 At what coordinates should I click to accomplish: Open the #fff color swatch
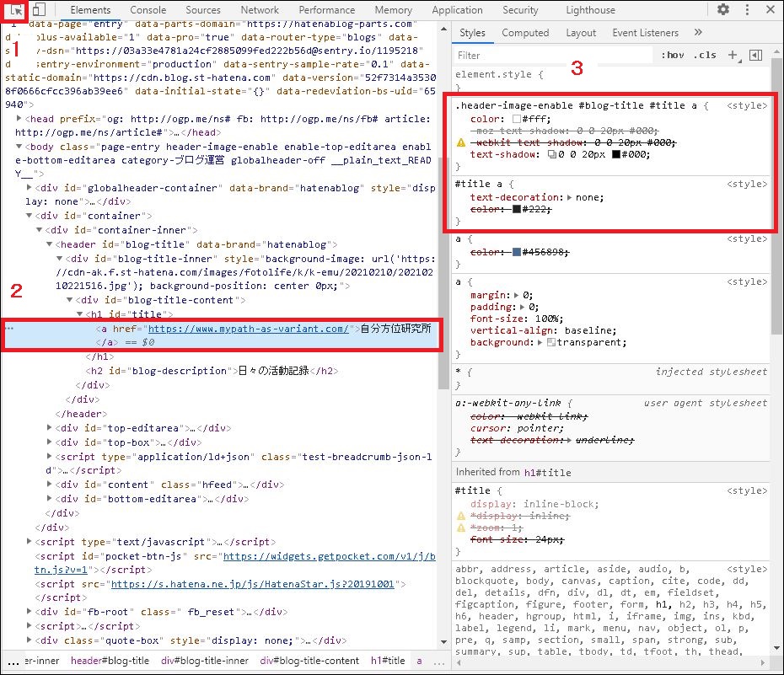coord(517,119)
